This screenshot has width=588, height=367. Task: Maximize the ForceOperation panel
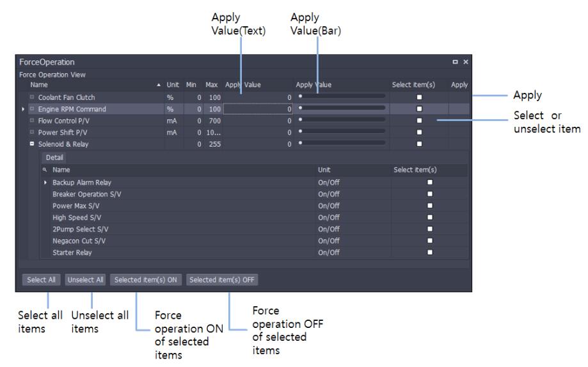click(455, 62)
